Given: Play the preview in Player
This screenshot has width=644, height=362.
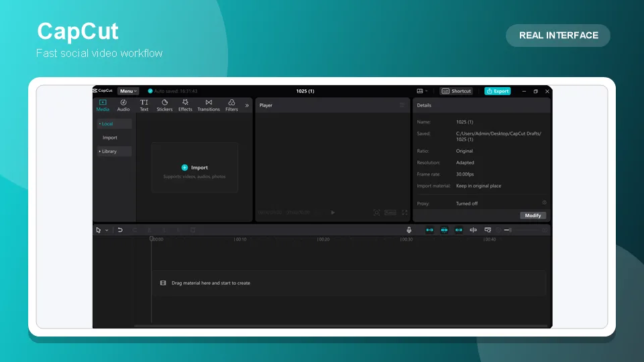Looking at the screenshot, I should tap(333, 213).
